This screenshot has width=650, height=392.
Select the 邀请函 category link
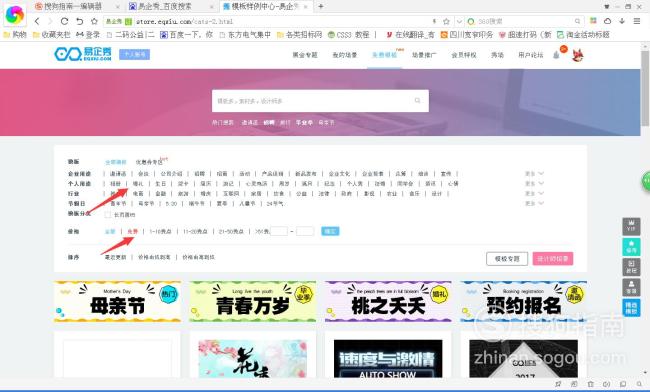(118, 174)
